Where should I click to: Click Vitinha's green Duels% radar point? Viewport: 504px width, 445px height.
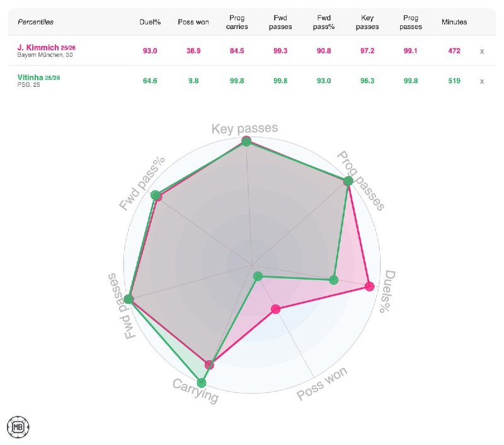pyautogui.click(x=334, y=279)
